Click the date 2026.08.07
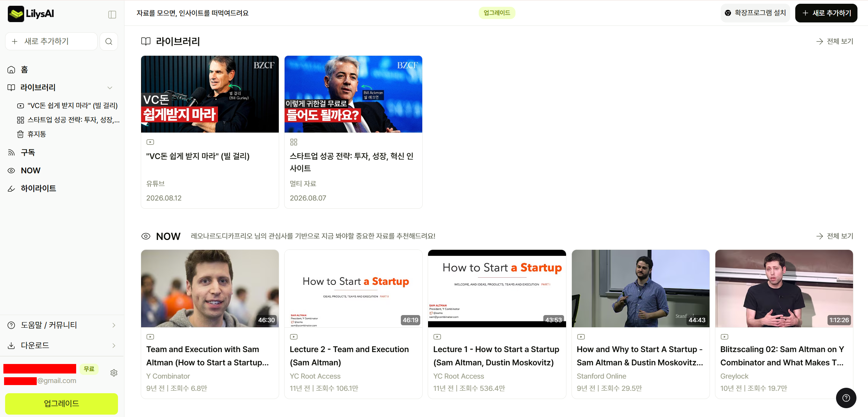The image size is (868, 417). coord(308,198)
